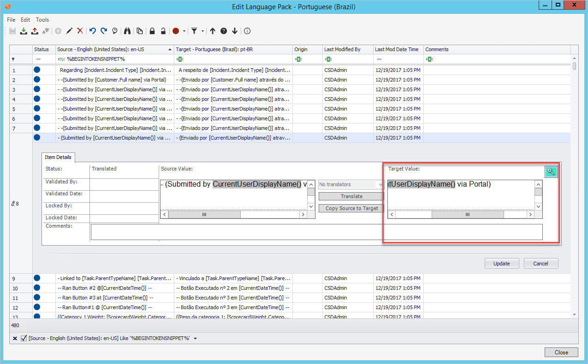This screenshot has height=364, width=588.
Task: Click the Target Value horizontal scrollbar thumb
Action: pos(467,215)
